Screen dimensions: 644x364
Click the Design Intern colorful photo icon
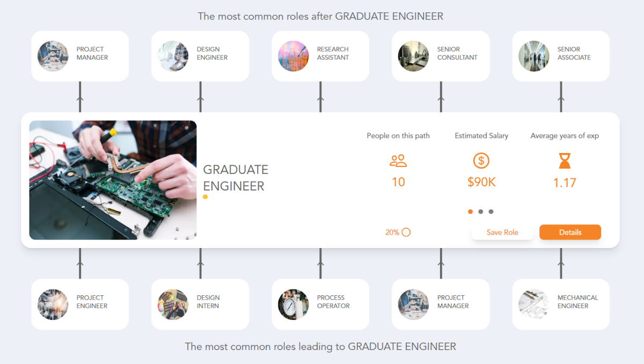(x=173, y=304)
